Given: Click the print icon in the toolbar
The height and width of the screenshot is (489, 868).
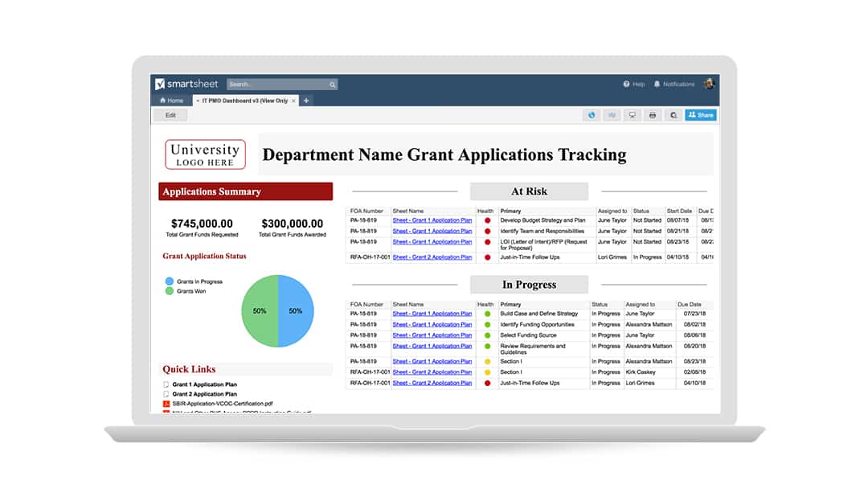Looking at the screenshot, I should click(651, 115).
